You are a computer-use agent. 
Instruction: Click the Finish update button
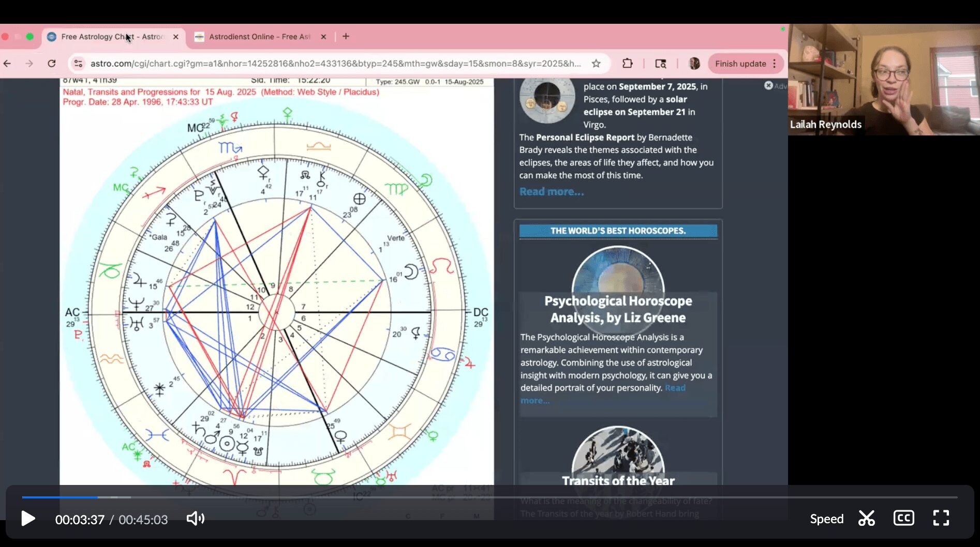(x=740, y=64)
